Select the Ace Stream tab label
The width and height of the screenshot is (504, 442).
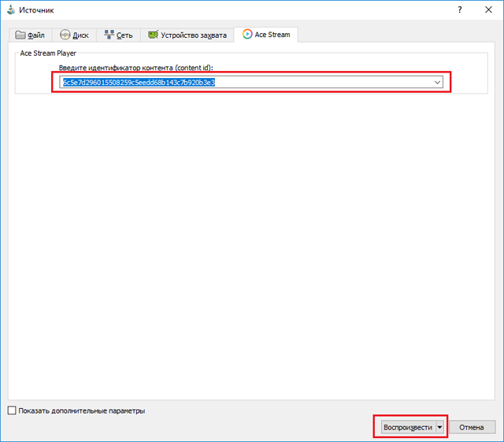[x=272, y=35]
